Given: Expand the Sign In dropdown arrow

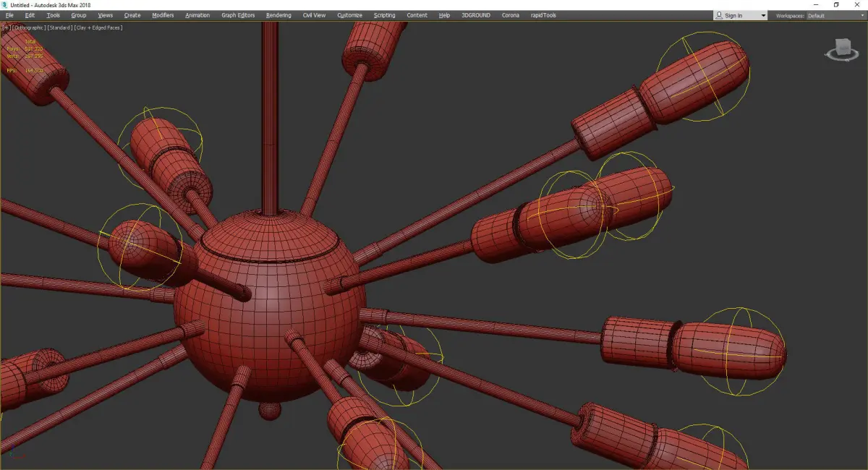Looking at the screenshot, I should pyautogui.click(x=763, y=15).
